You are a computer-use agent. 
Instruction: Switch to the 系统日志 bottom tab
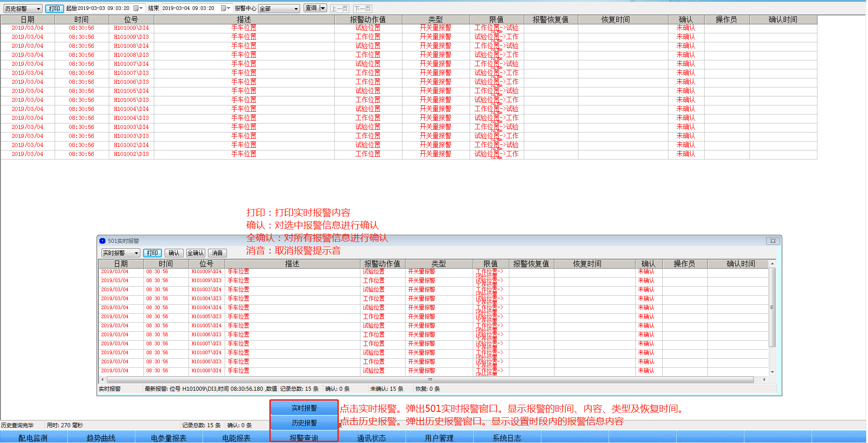[507, 438]
